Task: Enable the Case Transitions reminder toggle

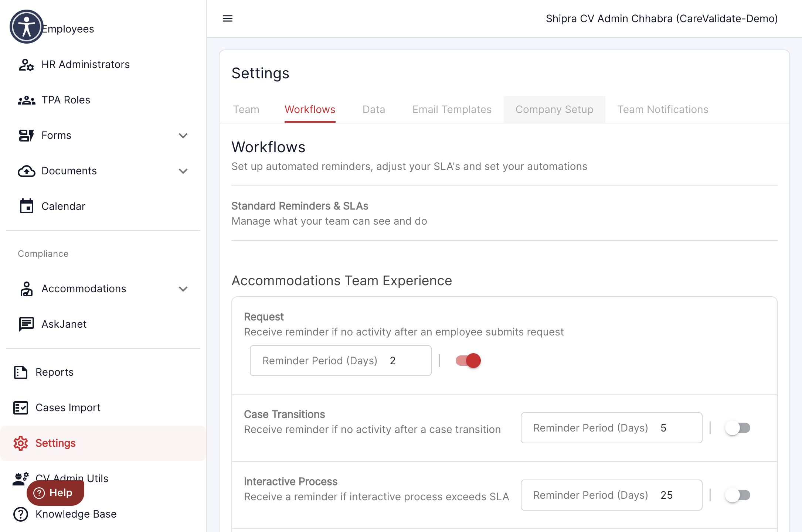Action: click(738, 428)
